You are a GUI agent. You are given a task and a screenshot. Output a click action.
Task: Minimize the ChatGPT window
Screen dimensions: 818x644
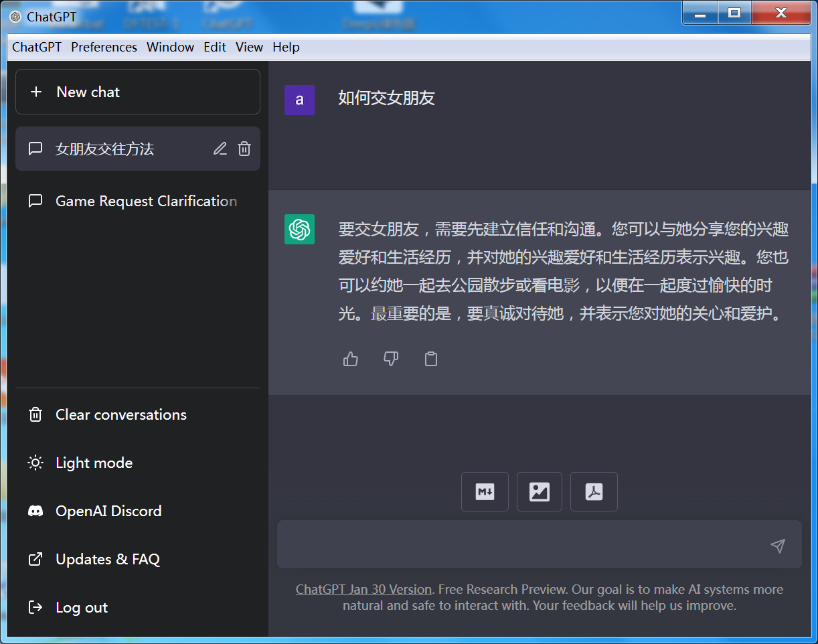[700, 13]
